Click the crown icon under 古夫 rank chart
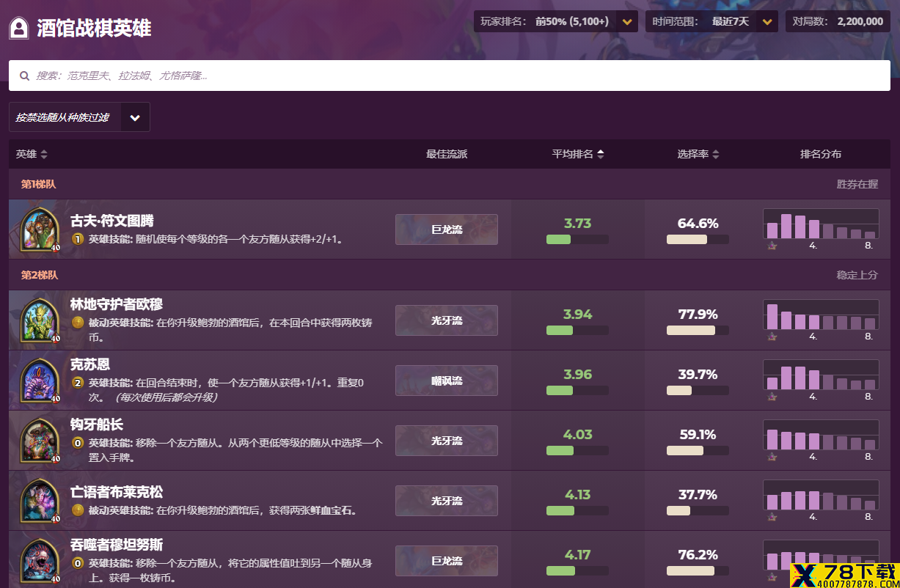This screenshot has height=588, width=900. coord(772,246)
